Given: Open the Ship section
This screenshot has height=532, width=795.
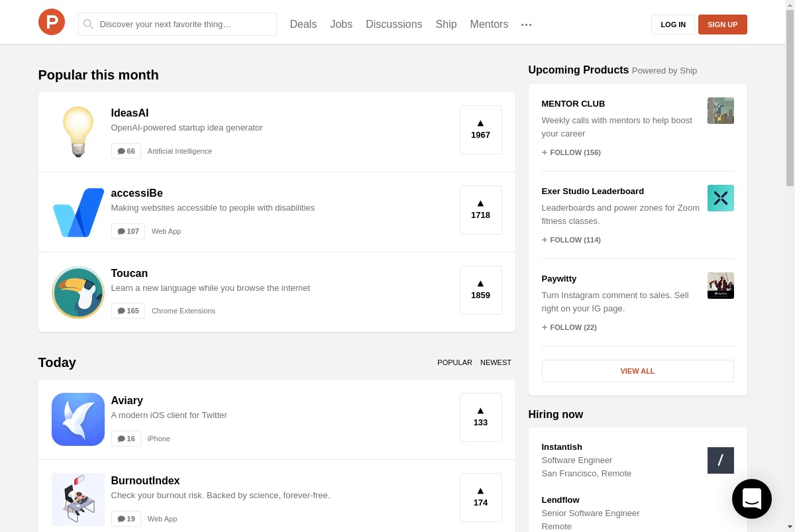Looking at the screenshot, I should click(x=446, y=24).
